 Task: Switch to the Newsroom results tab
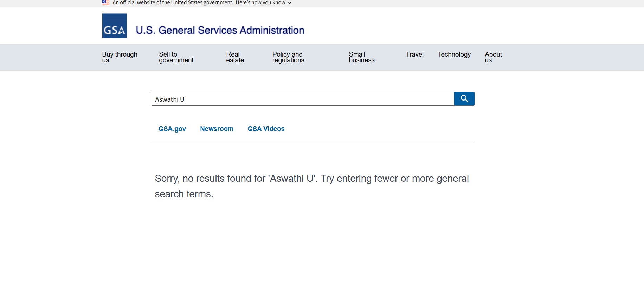point(217,129)
